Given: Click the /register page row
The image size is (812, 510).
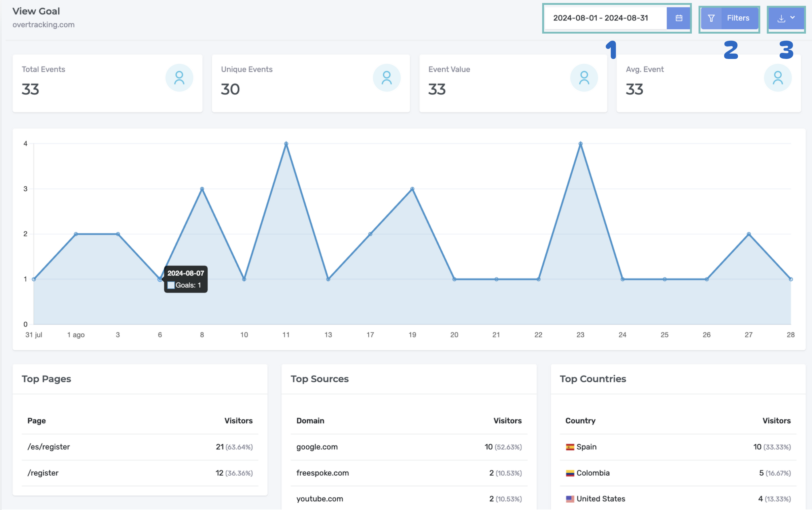Looking at the screenshot, I should (x=140, y=473).
